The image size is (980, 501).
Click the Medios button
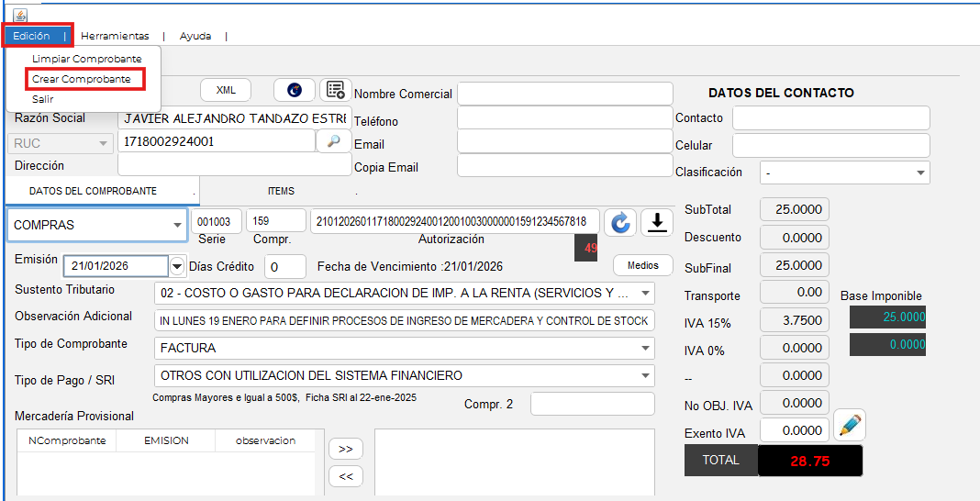[x=642, y=265]
